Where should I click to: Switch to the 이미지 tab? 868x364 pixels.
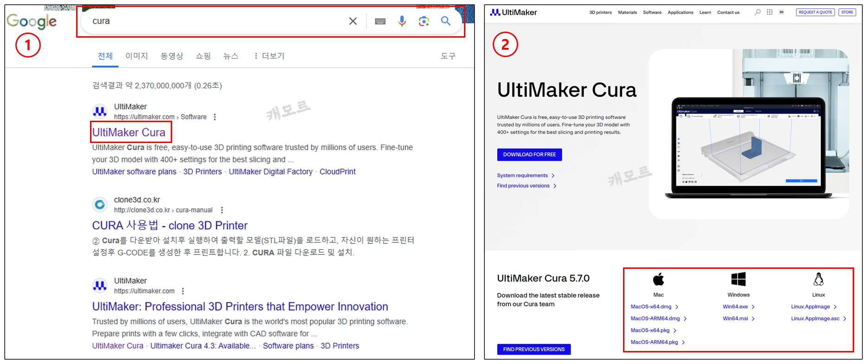pyautogui.click(x=136, y=56)
